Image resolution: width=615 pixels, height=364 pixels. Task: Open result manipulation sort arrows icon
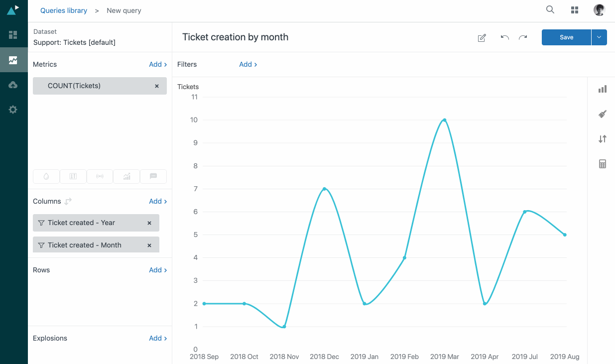pyautogui.click(x=603, y=139)
